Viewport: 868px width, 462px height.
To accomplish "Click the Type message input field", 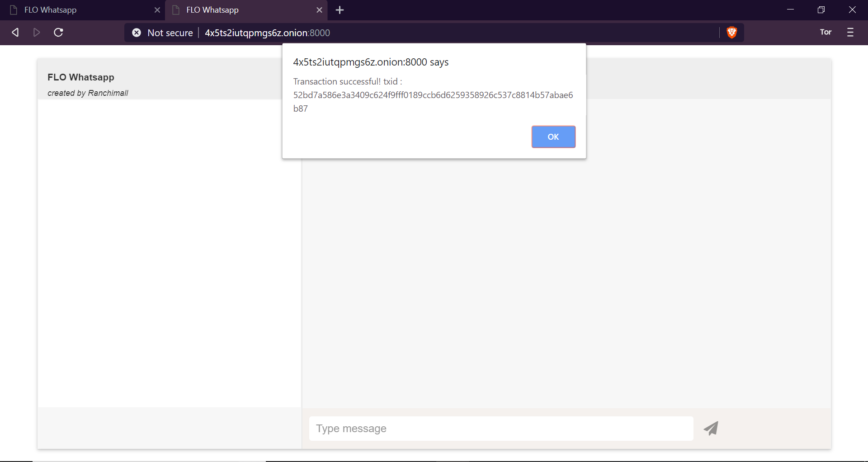I will (x=500, y=428).
